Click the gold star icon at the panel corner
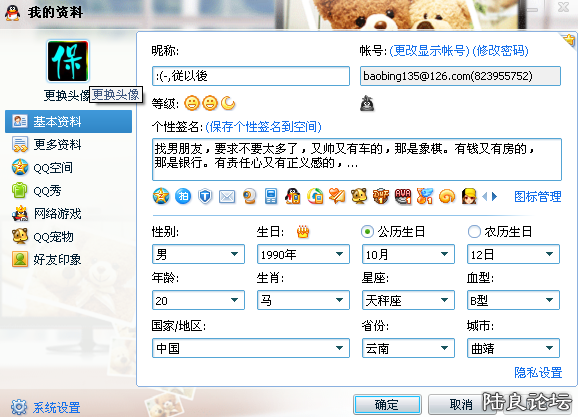578x417 pixels. coord(570,40)
